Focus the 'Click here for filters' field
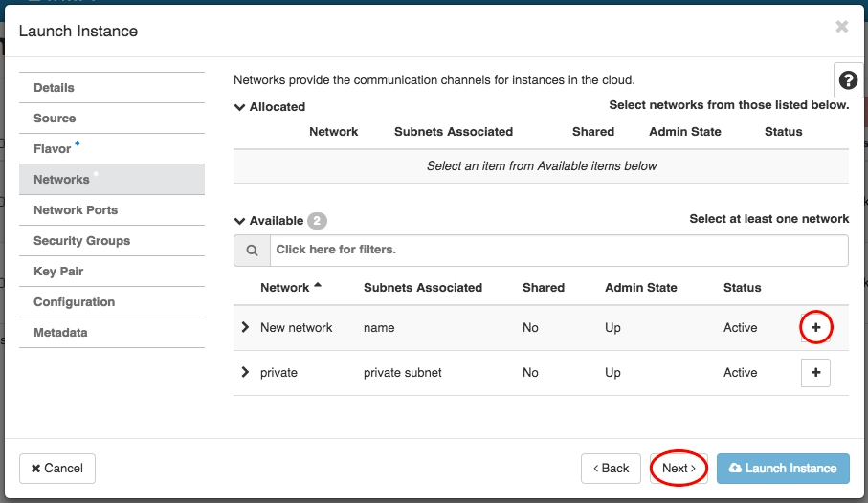The image size is (868, 503). point(559,251)
